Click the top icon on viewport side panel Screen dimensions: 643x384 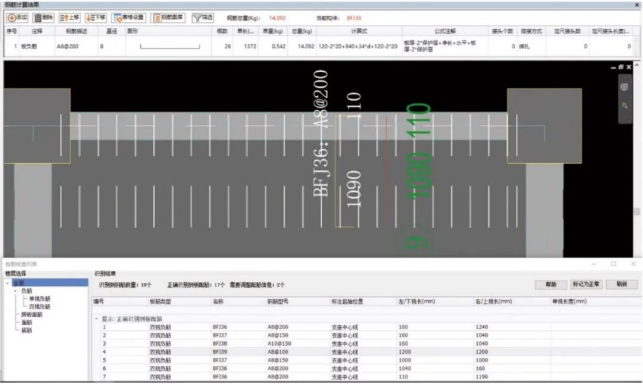click(x=624, y=87)
